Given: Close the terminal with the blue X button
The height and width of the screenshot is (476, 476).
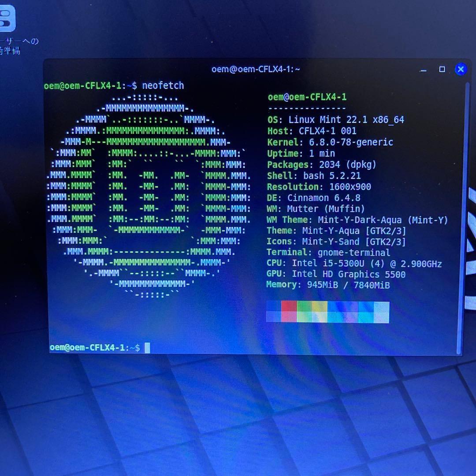Looking at the screenshot, I should 461,69.
